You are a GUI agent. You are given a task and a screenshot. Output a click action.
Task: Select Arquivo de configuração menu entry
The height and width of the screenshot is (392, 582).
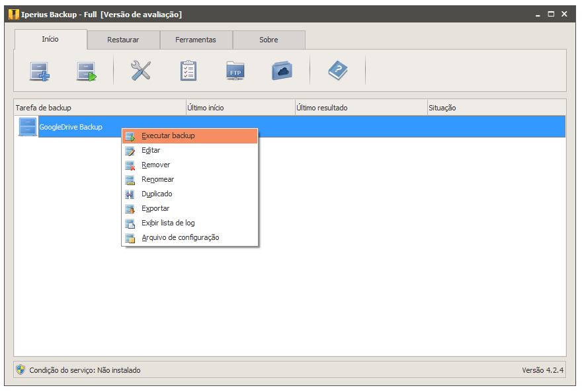(190, 237)
